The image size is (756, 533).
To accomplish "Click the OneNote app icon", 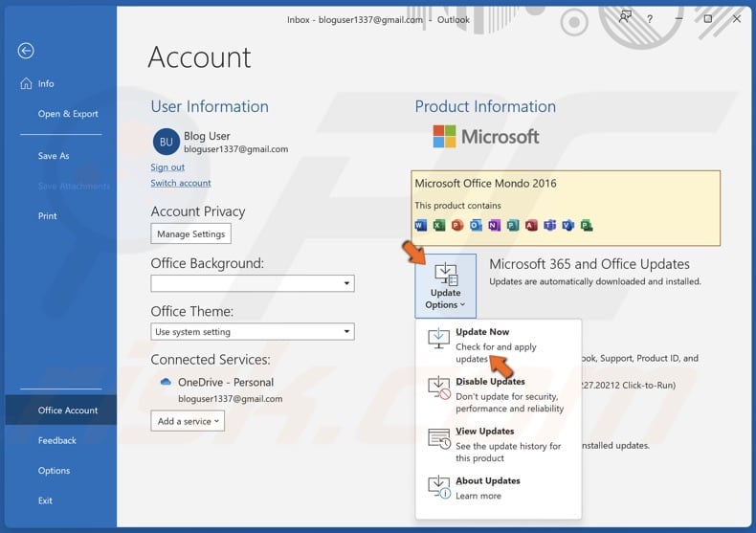I will (x=495, y=226).
